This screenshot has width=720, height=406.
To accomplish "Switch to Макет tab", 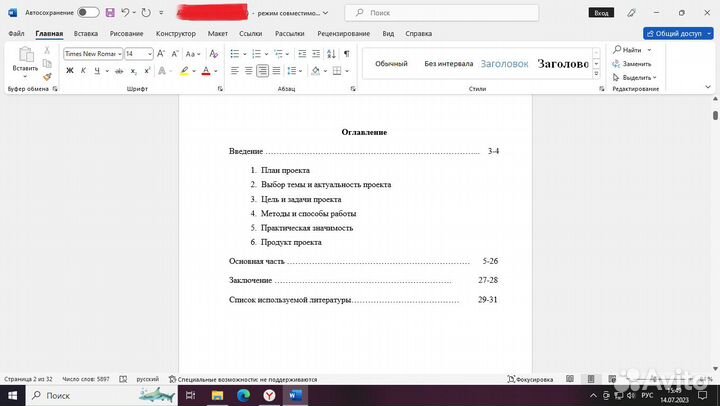I will coord(218,34).
